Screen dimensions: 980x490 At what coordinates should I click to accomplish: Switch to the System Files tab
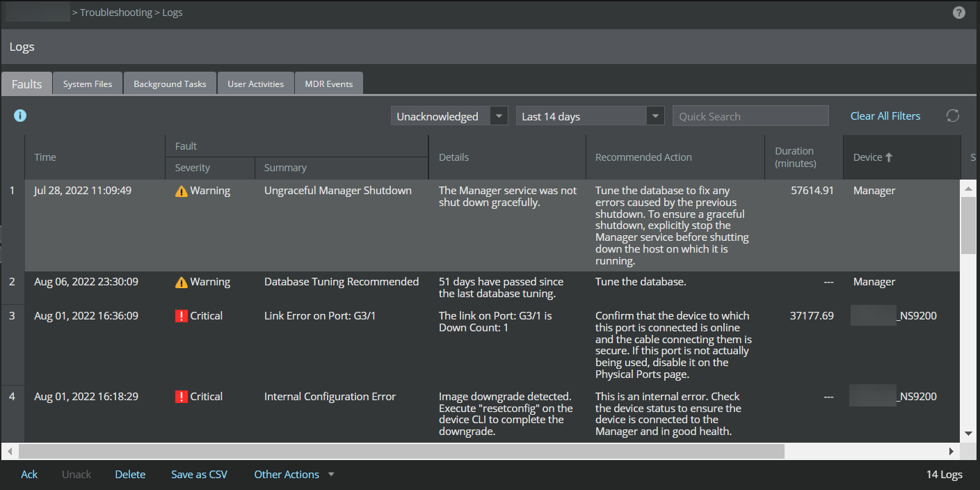[88, 84]
